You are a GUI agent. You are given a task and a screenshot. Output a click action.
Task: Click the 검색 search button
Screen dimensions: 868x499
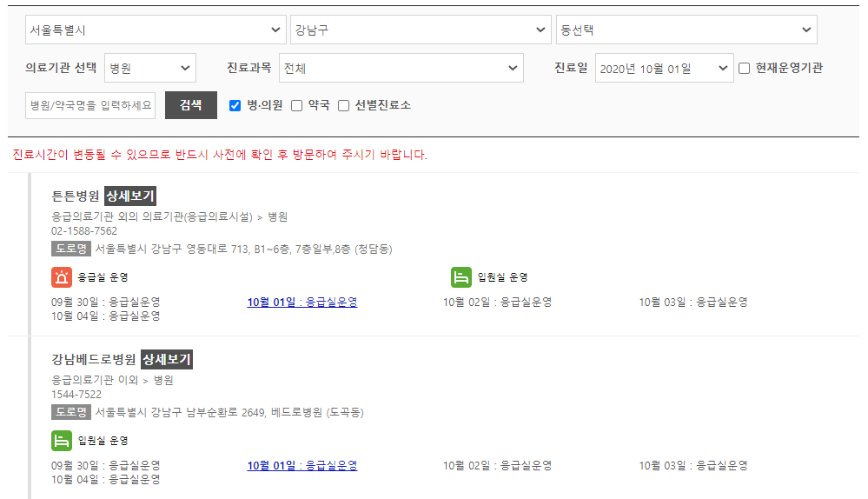click(x=191, y=105)
